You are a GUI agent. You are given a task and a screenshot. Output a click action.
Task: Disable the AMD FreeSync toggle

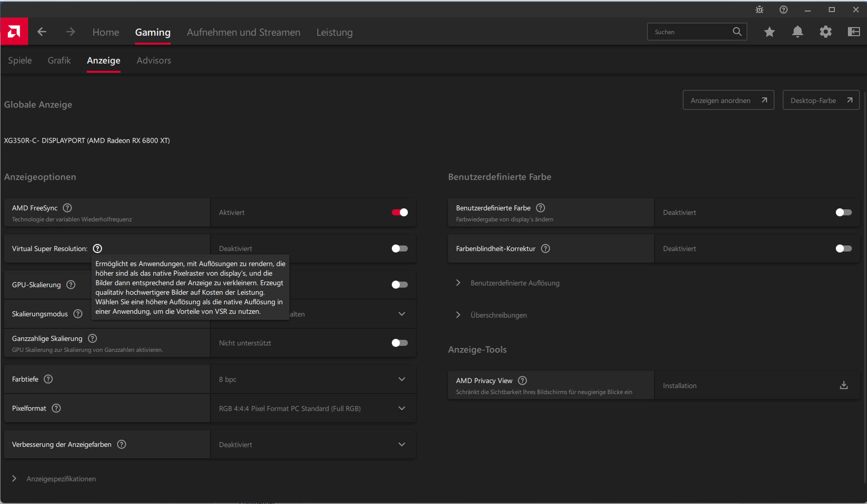(400, 212)
